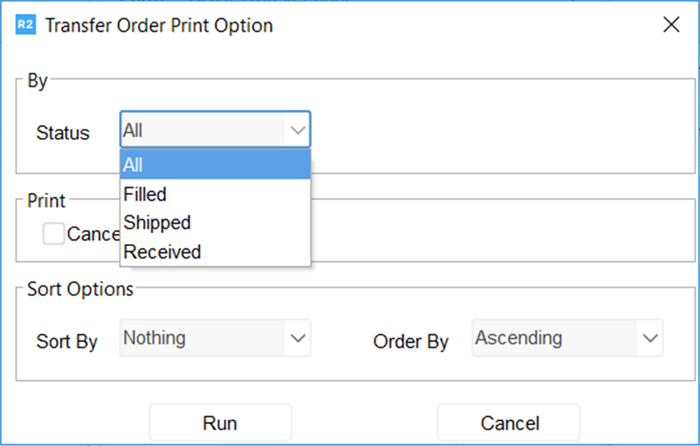Screen dimensions: 700x446
Task: Click the Cancel button at the bottom
Action: [x=508, y=423]
